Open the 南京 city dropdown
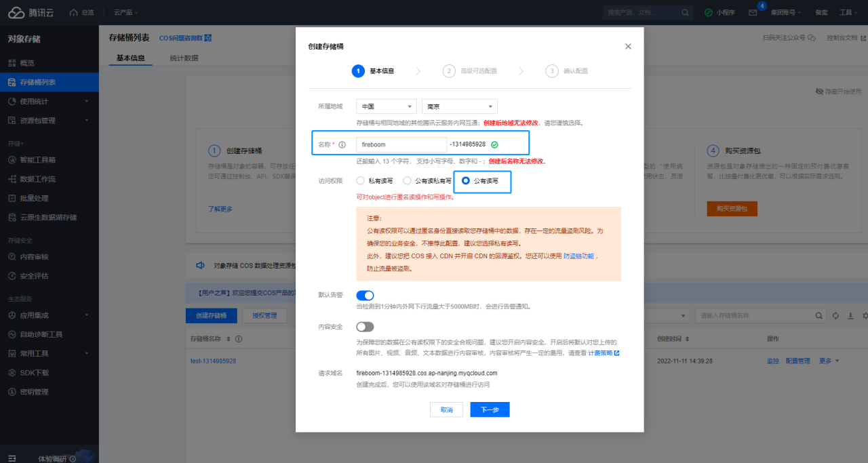 click(x=459, y=106)
